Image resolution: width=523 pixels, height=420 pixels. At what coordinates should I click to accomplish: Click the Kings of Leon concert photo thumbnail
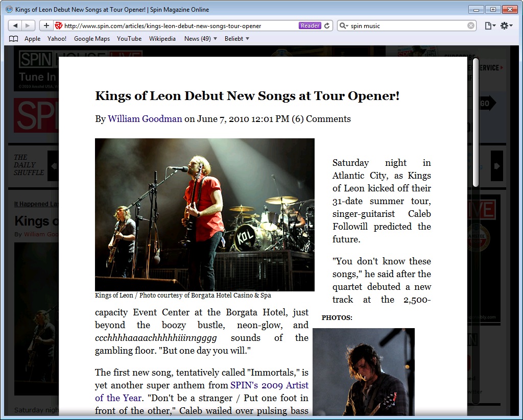[204, 214]
